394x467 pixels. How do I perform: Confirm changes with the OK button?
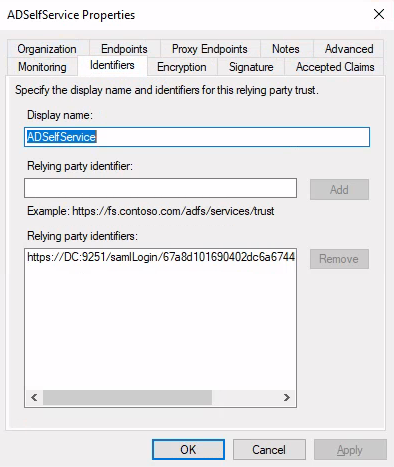click(x=188, y=450)
